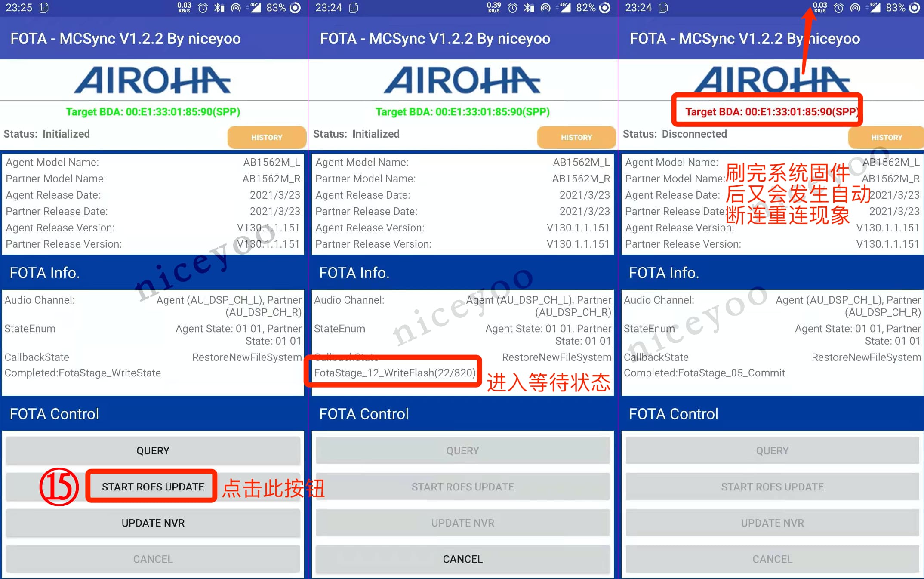Open HISTORY on the Disconnected screen
The width and height of the screenshot is (924, 579).
[886, 137]
